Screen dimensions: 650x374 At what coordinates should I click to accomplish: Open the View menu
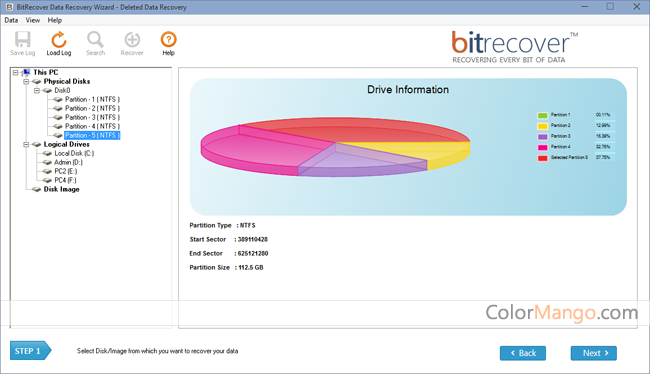click(33, 20)
